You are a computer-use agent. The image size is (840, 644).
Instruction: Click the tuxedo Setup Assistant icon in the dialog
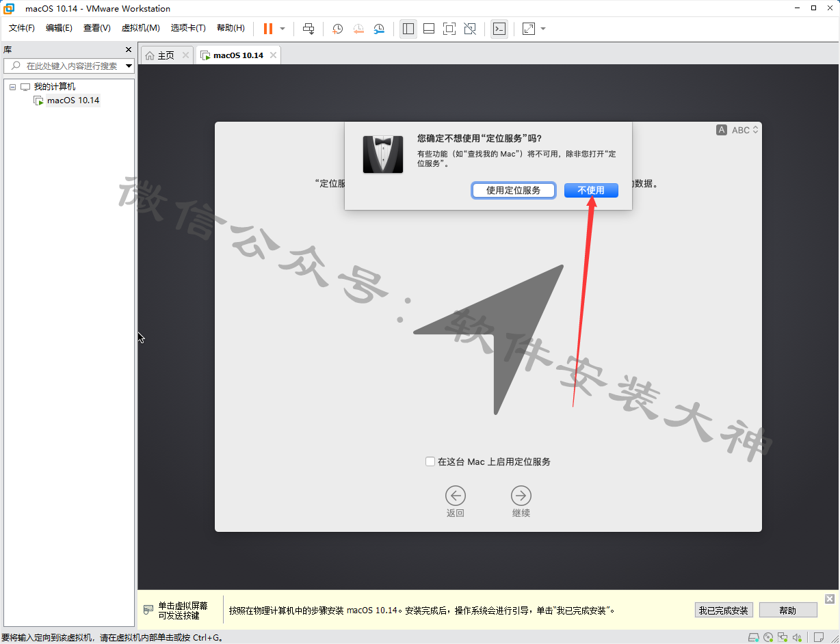pos(383,154)
